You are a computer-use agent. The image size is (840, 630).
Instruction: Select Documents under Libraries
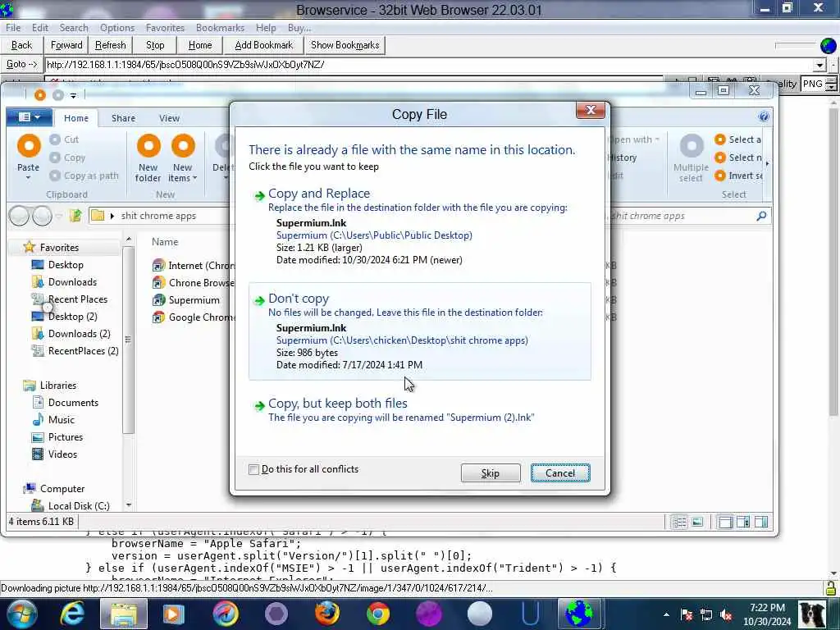(73, 403)
